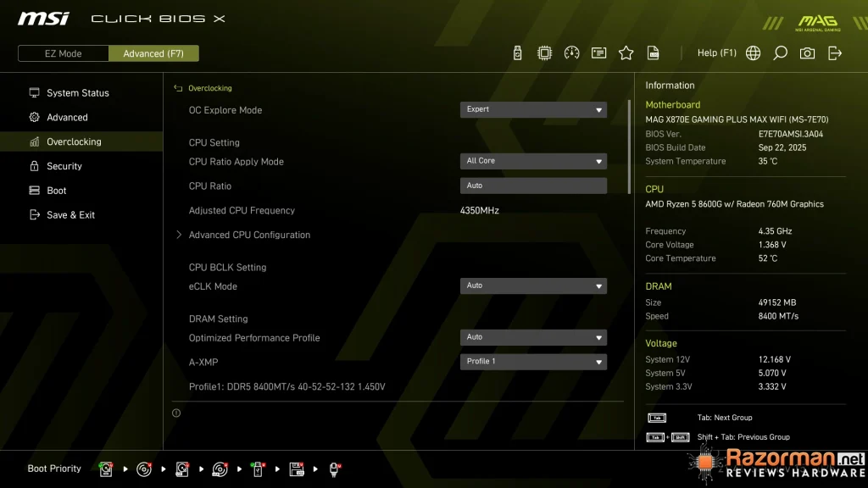Select third boot device USB hard disk icon
The height and width of the screenshot is (488, 868).
click(182, 469)
